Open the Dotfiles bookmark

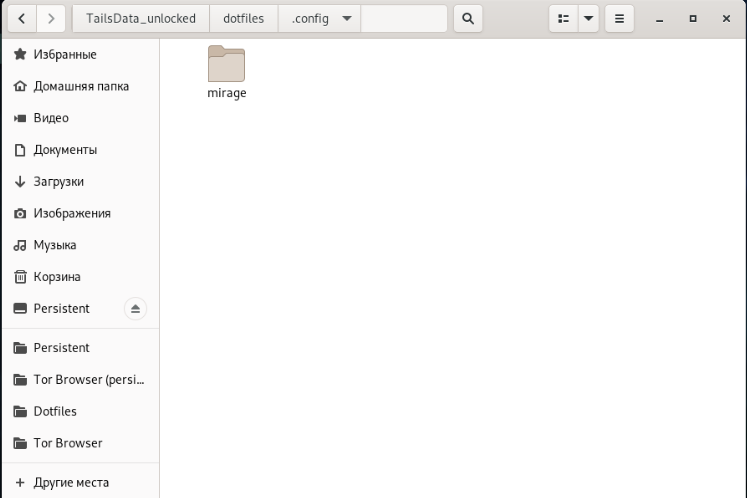click(x=55, y=411)
